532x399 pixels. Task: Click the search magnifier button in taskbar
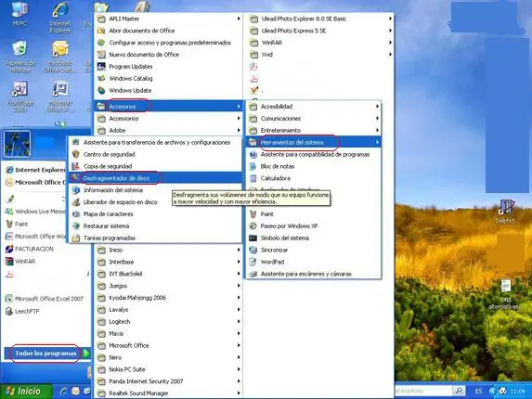click(459, 391)
